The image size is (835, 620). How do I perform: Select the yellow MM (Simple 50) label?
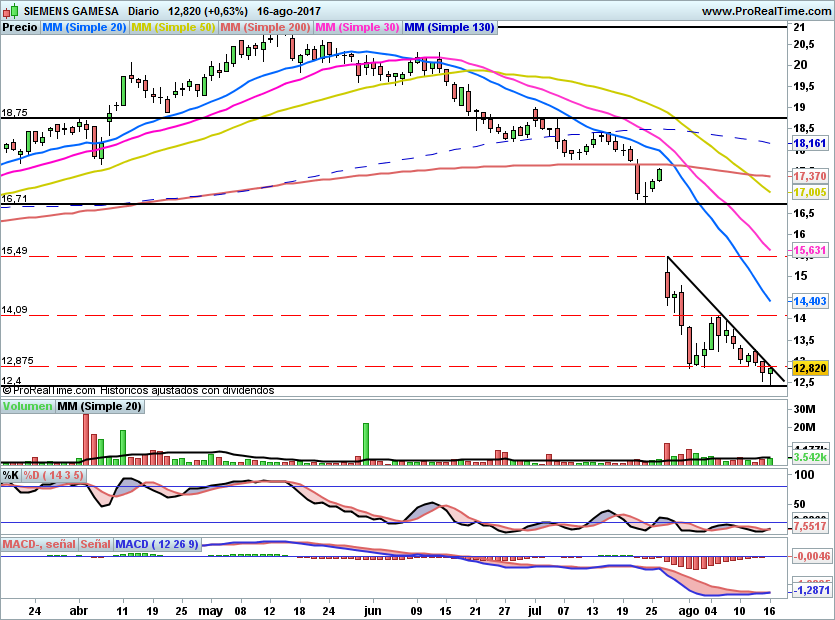coord(173,28)
